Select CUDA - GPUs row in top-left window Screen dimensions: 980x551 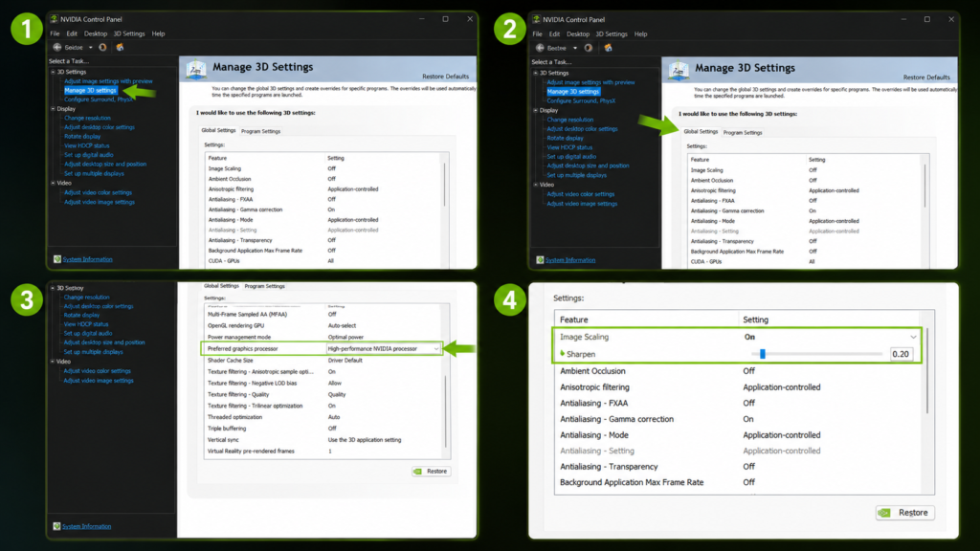[x=323, y=260]
